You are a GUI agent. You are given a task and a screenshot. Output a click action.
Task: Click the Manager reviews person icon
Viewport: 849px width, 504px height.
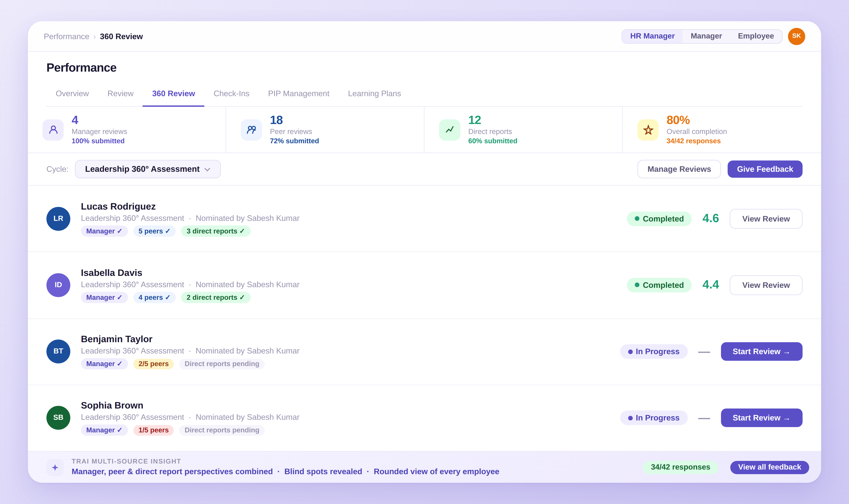pos(53,130)
